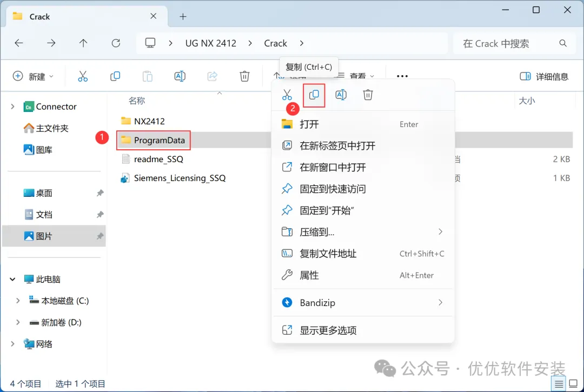Viewport: 584px width, 392px height.
Task: Unpin 桌面 via its pin icon
Action: [100, 193]
